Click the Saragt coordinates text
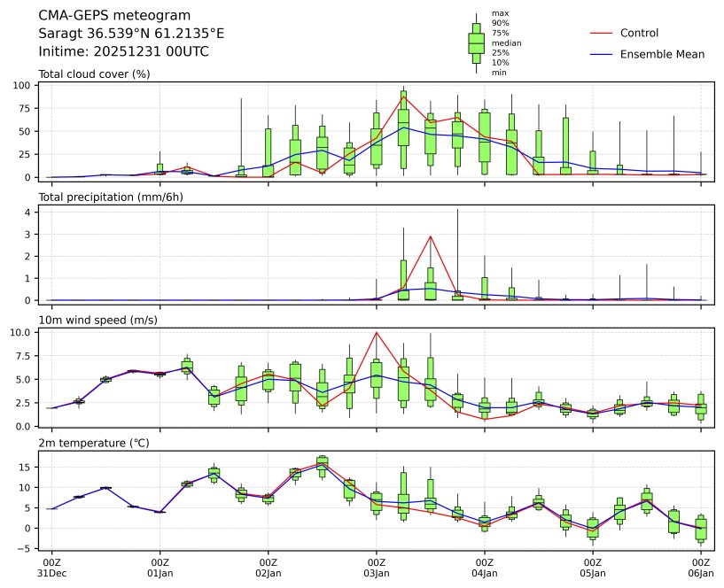The width and height of the screenshot is (724, 588). coord(131,34)
